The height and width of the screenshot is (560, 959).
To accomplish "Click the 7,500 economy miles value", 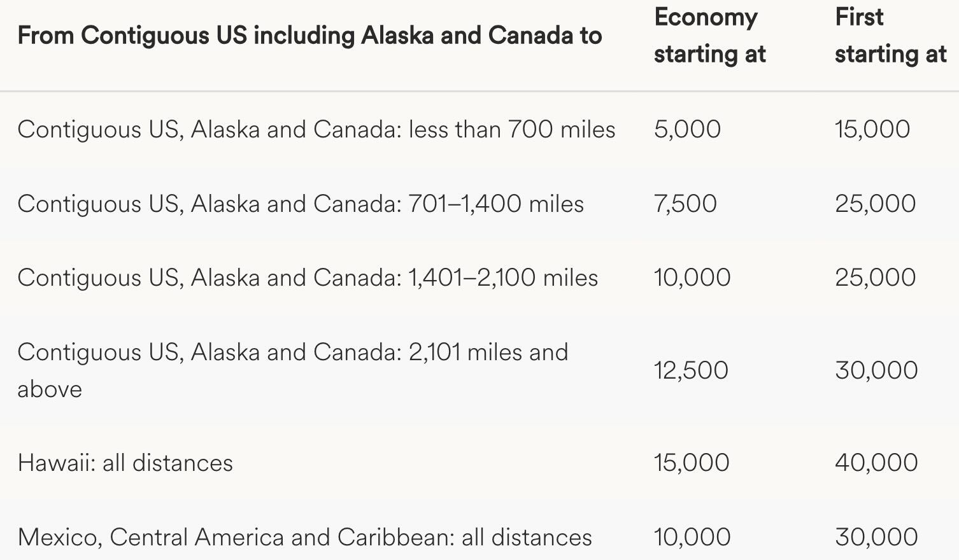I will pyautogui.click(x=685, y=204).
